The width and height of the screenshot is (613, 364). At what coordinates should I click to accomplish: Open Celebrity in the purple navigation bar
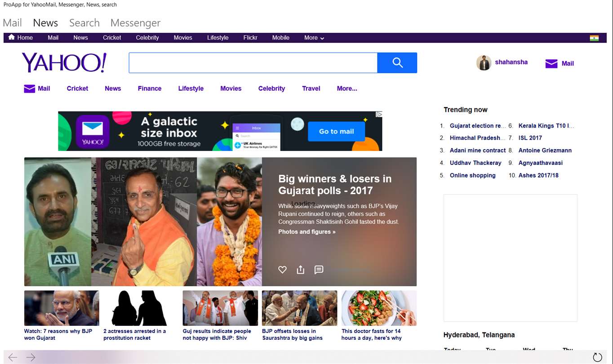point(147,38)
